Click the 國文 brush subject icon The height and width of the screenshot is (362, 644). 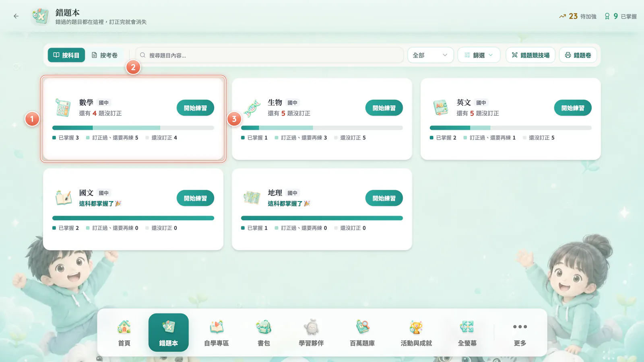click(63, 198)
